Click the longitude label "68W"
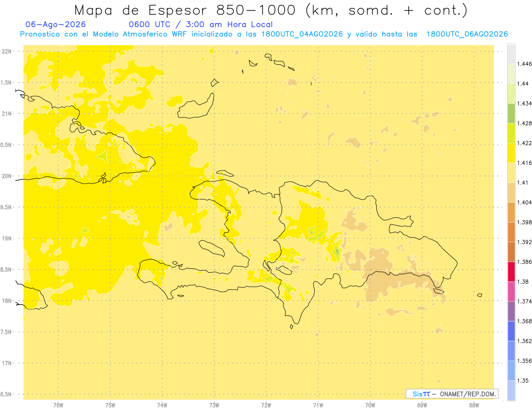Image resolution: width=532 pixels, height=411 pixels. pos(474,405)
